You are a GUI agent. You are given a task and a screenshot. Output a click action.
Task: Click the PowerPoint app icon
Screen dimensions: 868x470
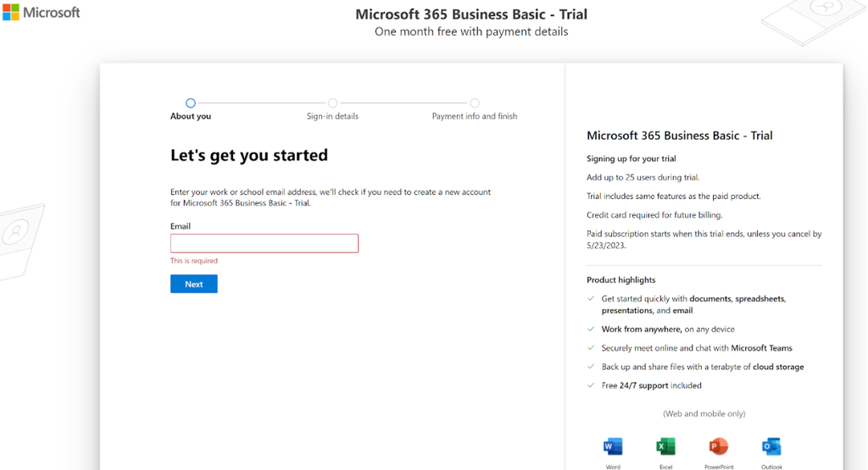click(x=719, y=446)
